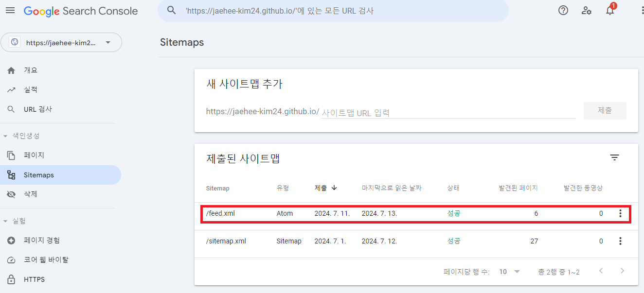Open the rows per page dropdown
The width and height of the screenshot is (644, 293).
tap(510, 272)
